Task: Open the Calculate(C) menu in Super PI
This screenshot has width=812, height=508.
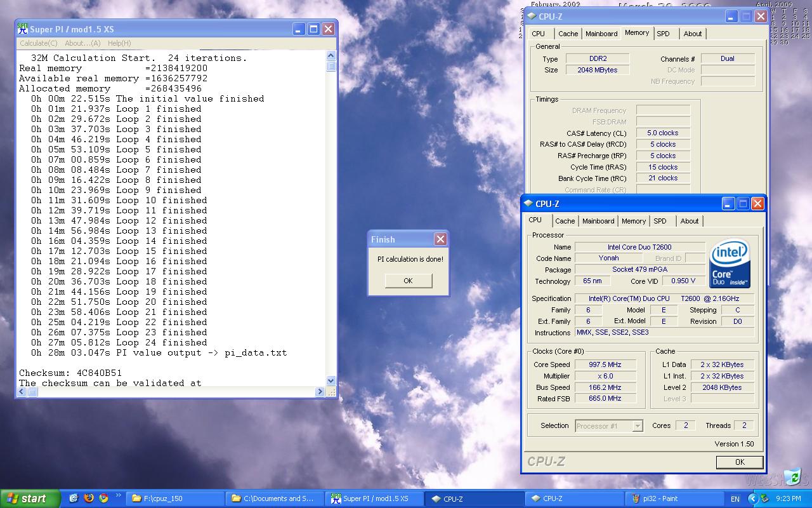Action: click(38, 43)
